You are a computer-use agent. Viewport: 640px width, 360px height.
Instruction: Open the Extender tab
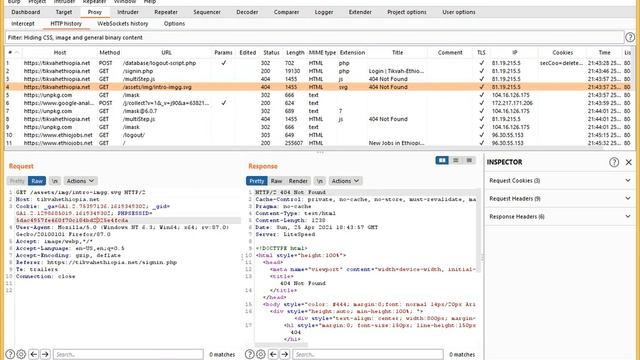click(x=360, y=12)
